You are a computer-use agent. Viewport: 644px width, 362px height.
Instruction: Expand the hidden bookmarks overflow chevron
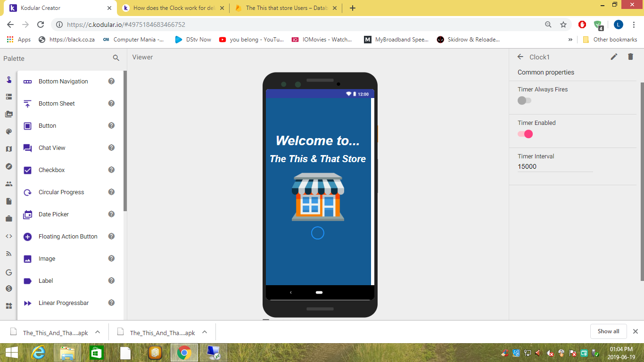tap(570, 40)
